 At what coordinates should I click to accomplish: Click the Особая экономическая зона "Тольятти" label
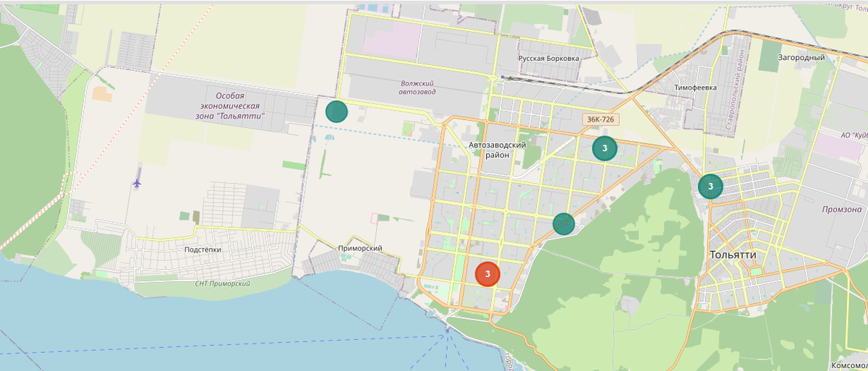tap(231, 106)
